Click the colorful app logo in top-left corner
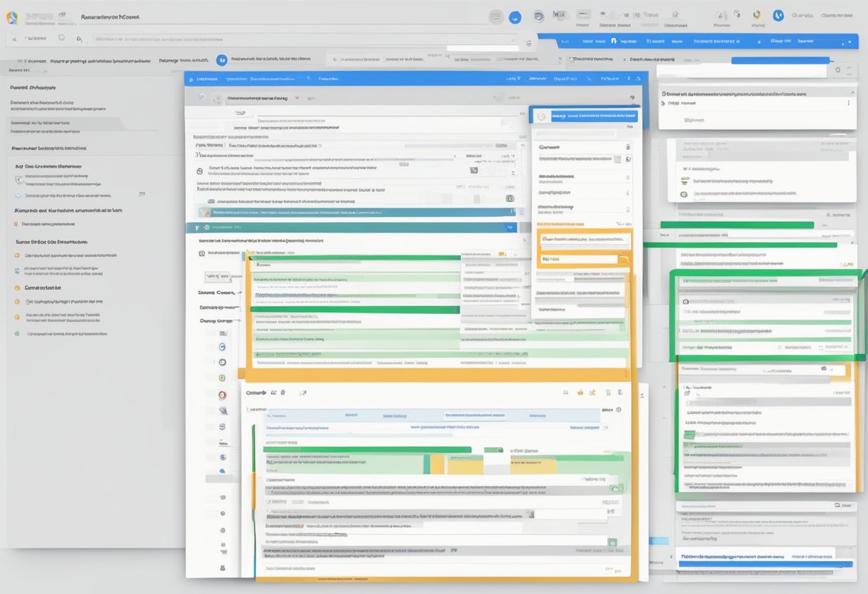This screenshot has width=868, height=594. click(11, 19)
